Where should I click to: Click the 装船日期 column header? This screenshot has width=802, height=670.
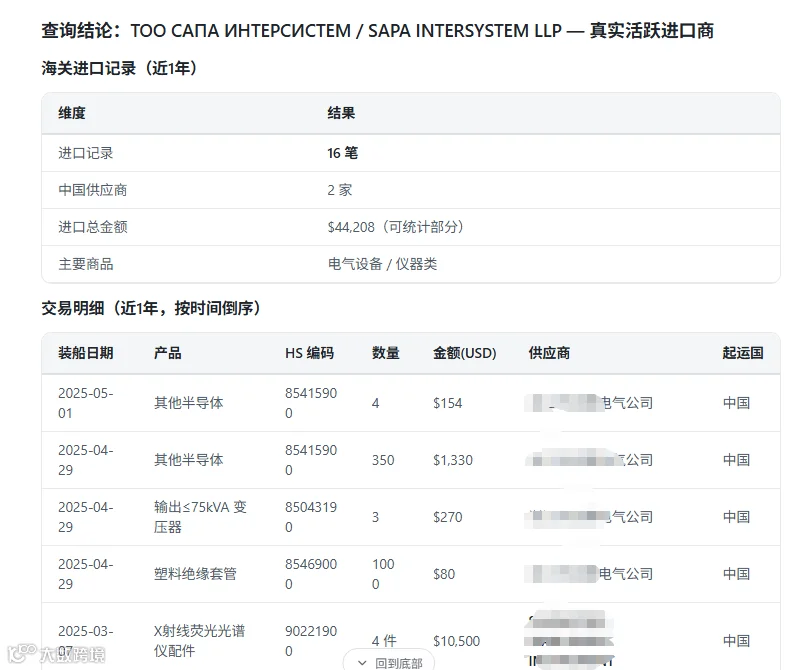click(x=85, y=353)
